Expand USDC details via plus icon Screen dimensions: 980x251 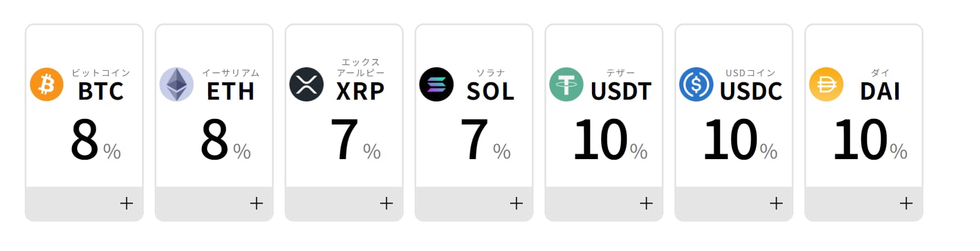776,204
